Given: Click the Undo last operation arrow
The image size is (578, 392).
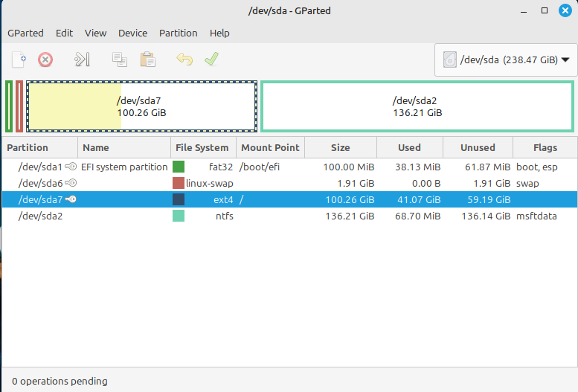Looking at the screenshot, I should 184,59.
